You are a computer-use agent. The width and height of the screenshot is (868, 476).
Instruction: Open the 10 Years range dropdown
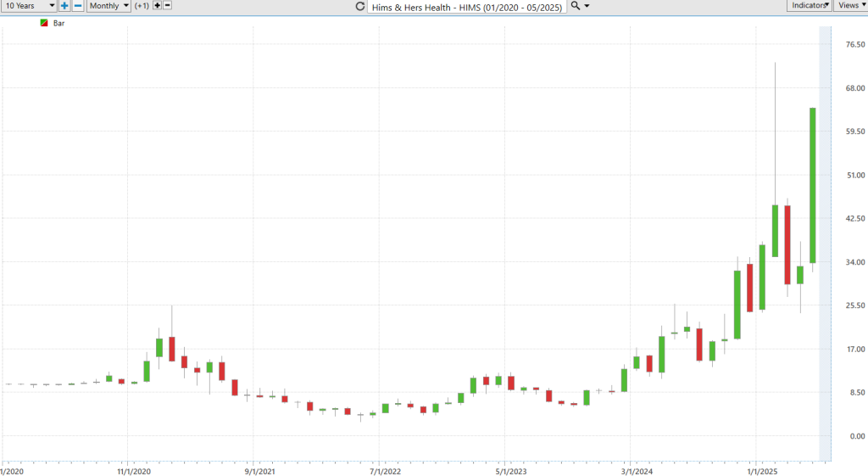(x=29, y=6)
